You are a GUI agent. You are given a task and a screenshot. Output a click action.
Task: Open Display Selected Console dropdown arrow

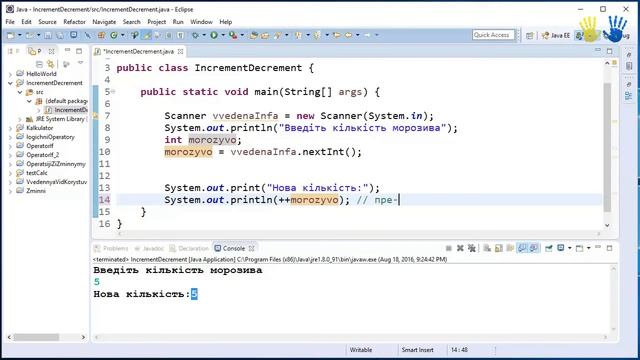pyautogui.click(x=569, y=248)
